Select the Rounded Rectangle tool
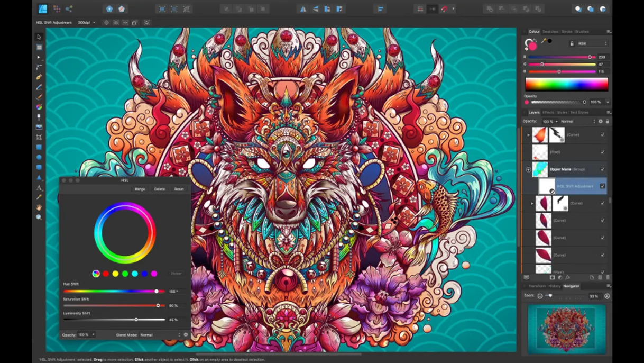 point(39,167)
